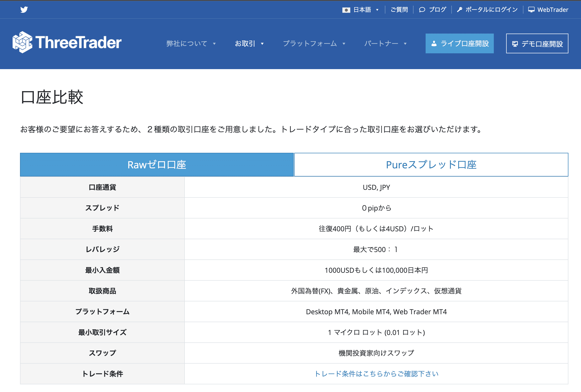This screenshot has width=581, height=392.
Task: Expand the お取引 dropdown arrow
Action: point(262,44)
